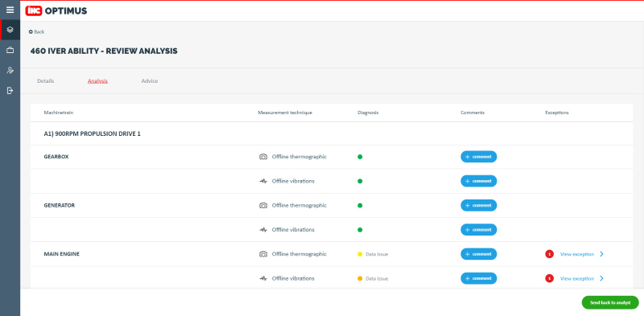This screenshot has height=316, width=644.
Task: Click the Optimus logo
Action: point(56,11)
